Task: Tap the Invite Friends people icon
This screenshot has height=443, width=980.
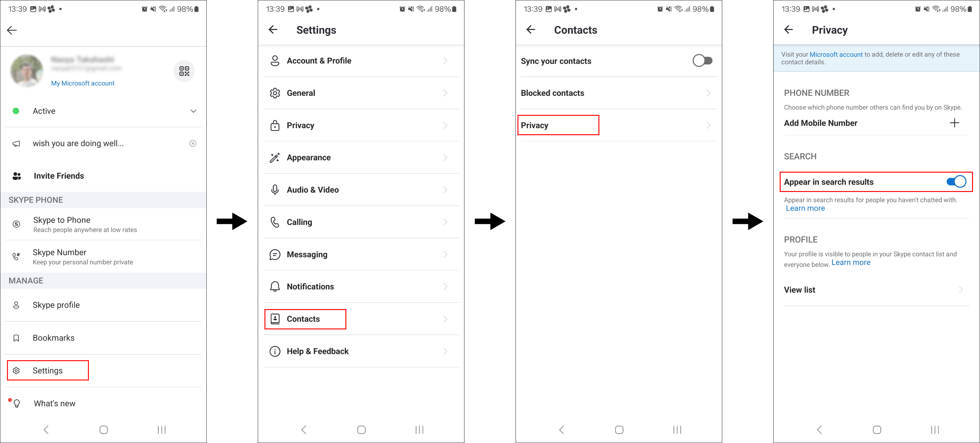Action: pyautogui.click(x=17, y=175)
